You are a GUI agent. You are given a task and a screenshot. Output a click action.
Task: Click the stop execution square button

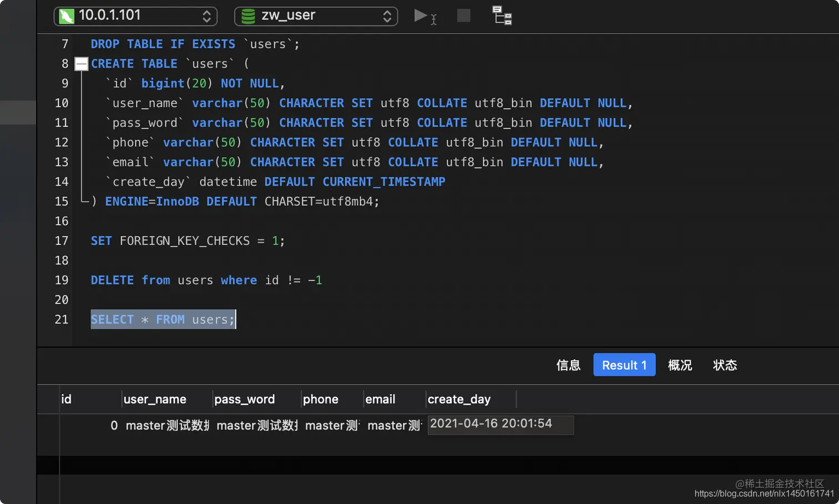click(463, 16)
